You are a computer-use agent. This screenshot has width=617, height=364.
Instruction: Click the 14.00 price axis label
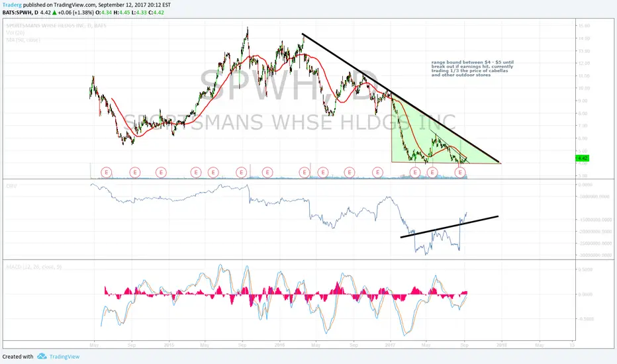(585, 38)
